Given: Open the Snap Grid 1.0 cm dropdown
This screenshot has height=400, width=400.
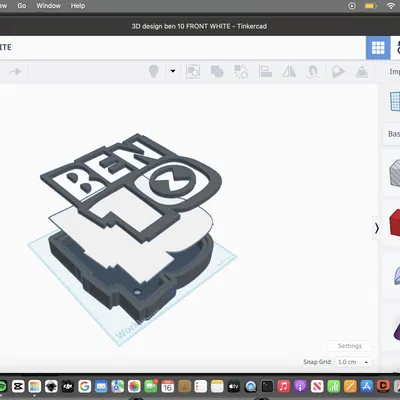Looking at the screenshot, I should click(353, 362).
